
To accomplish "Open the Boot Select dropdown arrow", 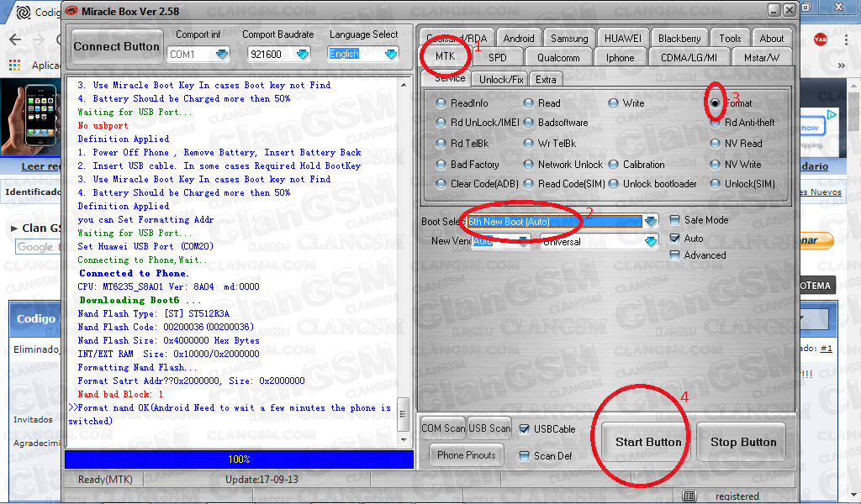I will 651,222.
